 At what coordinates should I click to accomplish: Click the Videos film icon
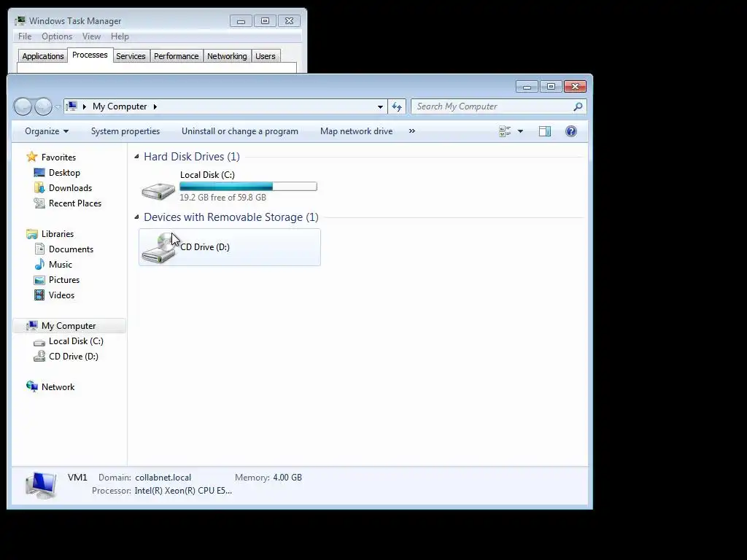point(39,295)
